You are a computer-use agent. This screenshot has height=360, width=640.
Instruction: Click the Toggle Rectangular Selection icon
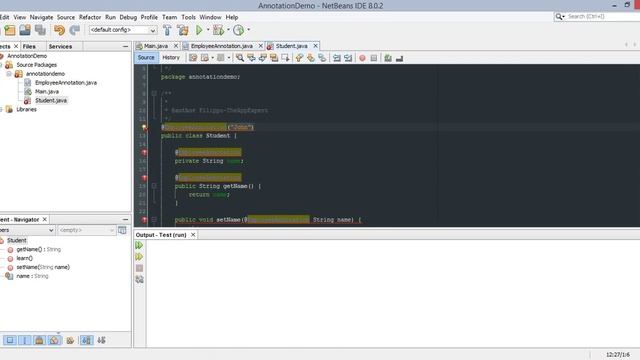click(x=285, y=58)
